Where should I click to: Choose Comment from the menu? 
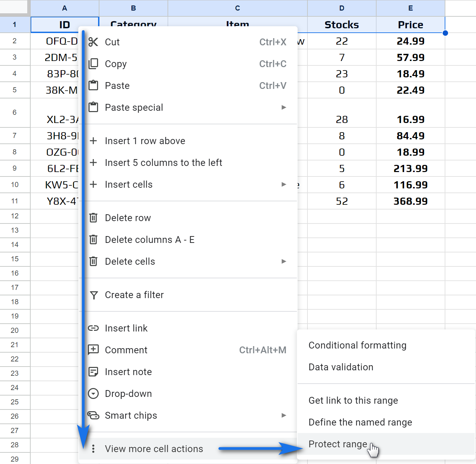pyautogui.click(x=188, y=350)
